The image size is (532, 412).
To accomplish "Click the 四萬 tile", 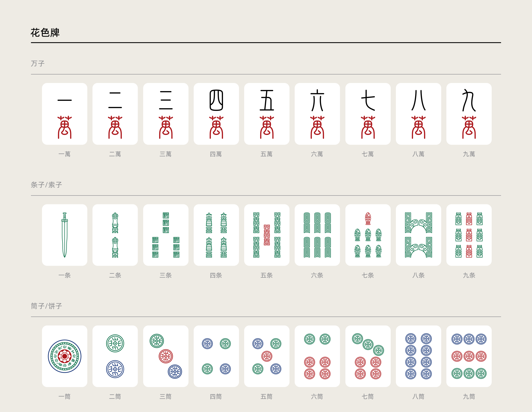I will 216,114.
